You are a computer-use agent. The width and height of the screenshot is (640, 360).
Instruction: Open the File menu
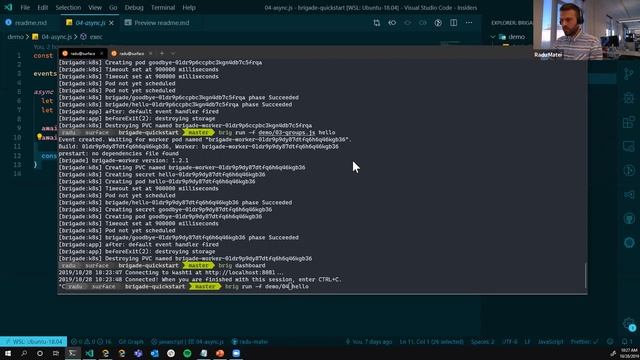click(25, 7)
